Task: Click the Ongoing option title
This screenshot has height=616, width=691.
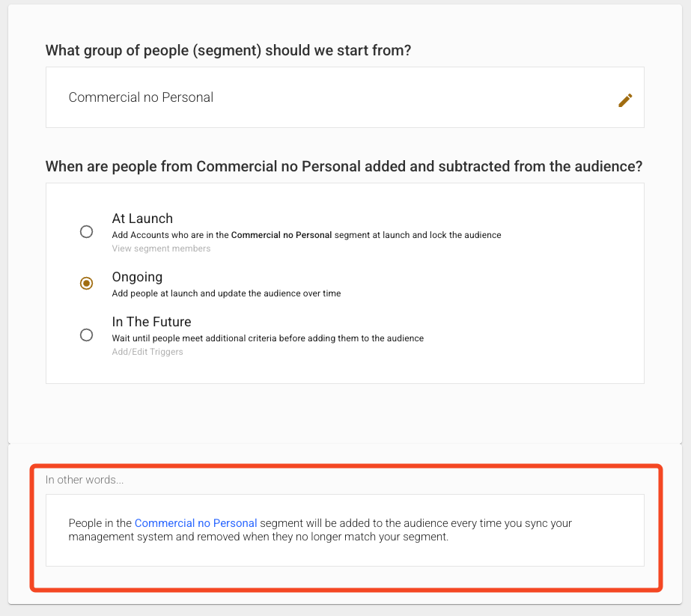Action: click(137, 277)
